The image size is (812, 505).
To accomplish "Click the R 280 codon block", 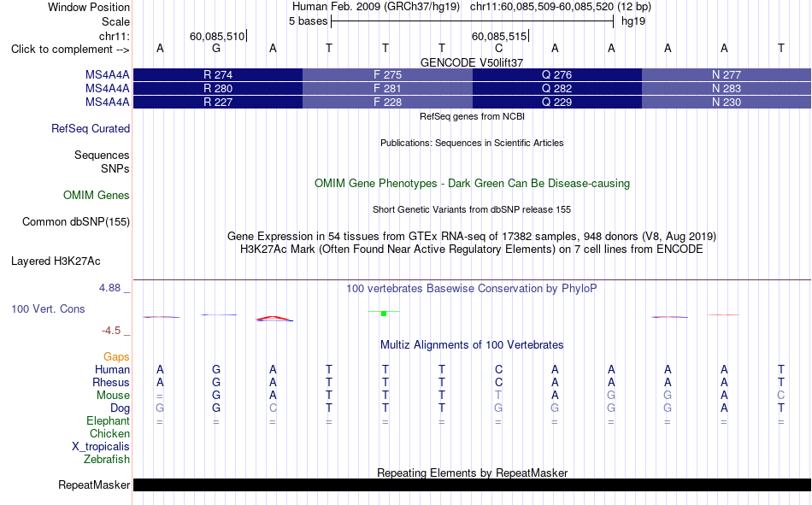I will tap(218, 89).
